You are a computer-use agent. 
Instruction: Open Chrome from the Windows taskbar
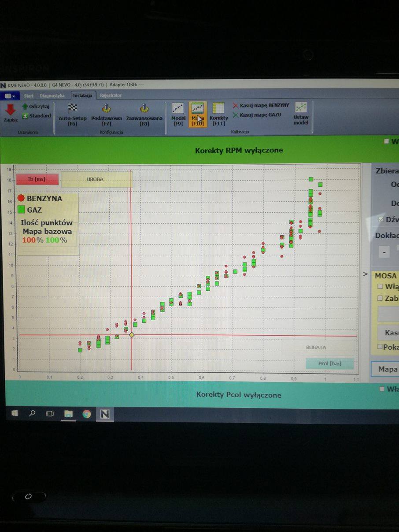[87, 414]
